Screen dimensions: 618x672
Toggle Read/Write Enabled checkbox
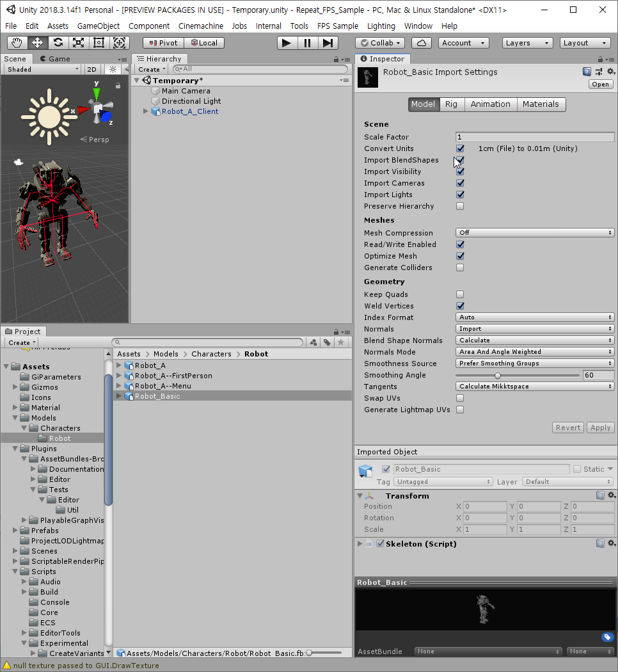click(460, 244)
